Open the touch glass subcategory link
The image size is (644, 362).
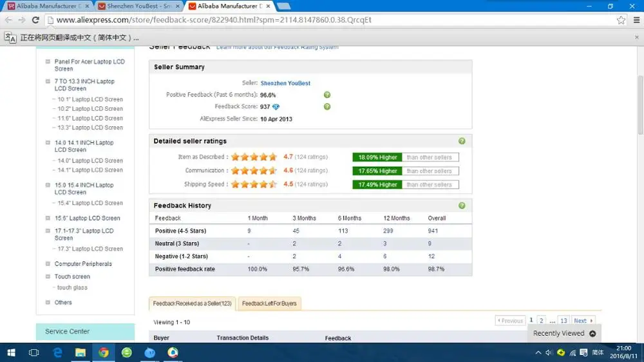(72, 288)
